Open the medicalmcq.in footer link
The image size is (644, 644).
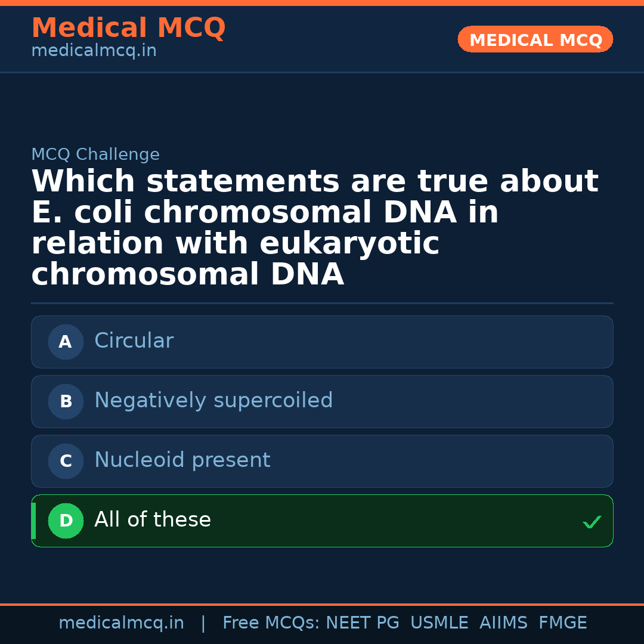(x=121, y=623)
